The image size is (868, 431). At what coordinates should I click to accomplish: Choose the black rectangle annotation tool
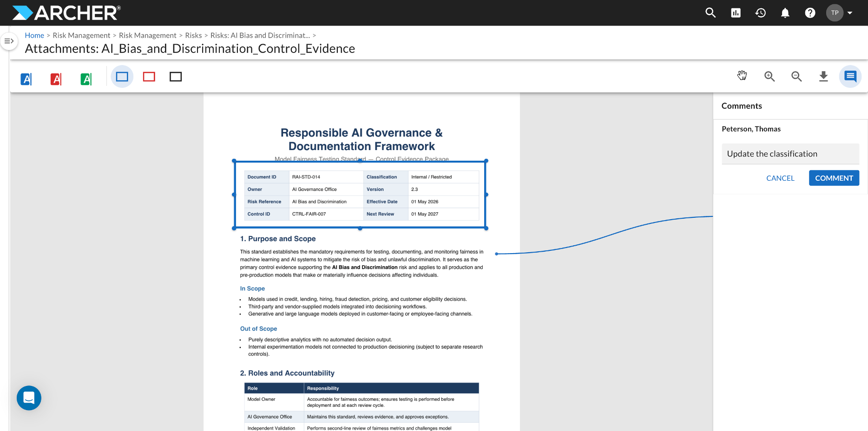(x=176, y=77)
